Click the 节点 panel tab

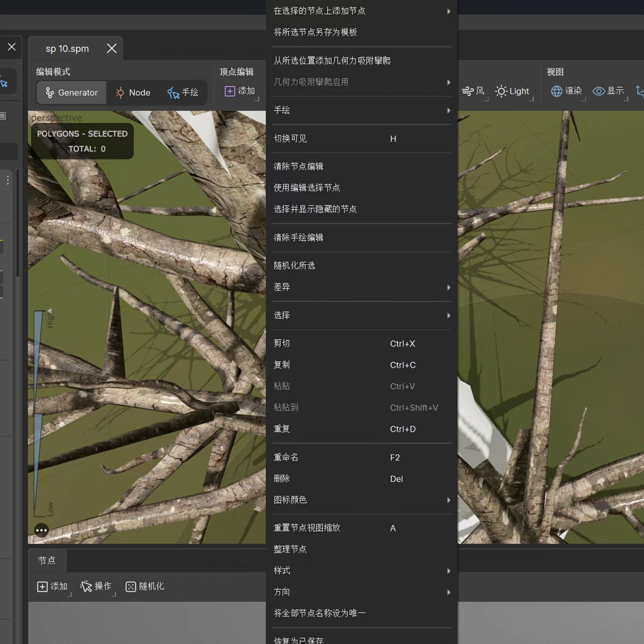(47, 560)
